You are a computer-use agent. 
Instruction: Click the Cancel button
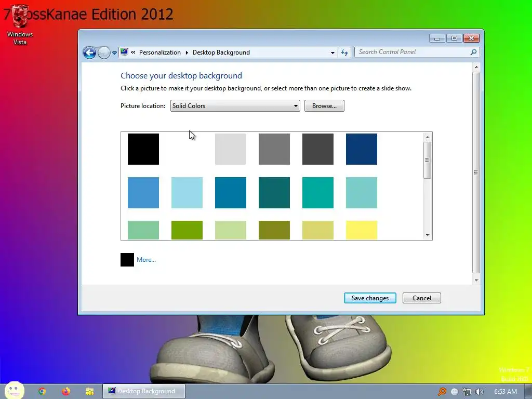click(422, 298)
